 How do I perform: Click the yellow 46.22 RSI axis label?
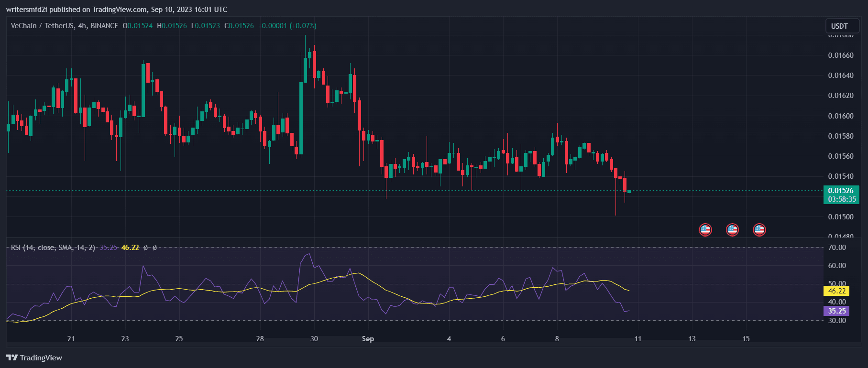(836, 291)
